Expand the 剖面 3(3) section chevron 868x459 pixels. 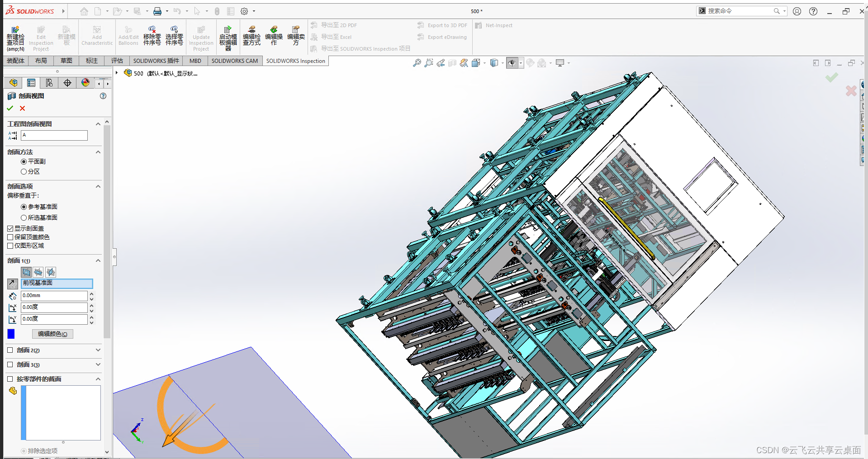point(98,364)
